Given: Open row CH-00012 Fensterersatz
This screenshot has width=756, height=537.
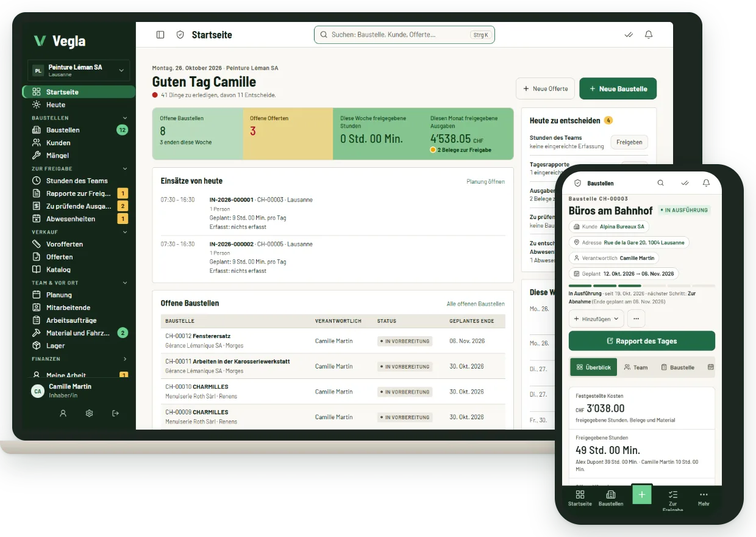Looking at the screenshot, I should click(333, 341).
